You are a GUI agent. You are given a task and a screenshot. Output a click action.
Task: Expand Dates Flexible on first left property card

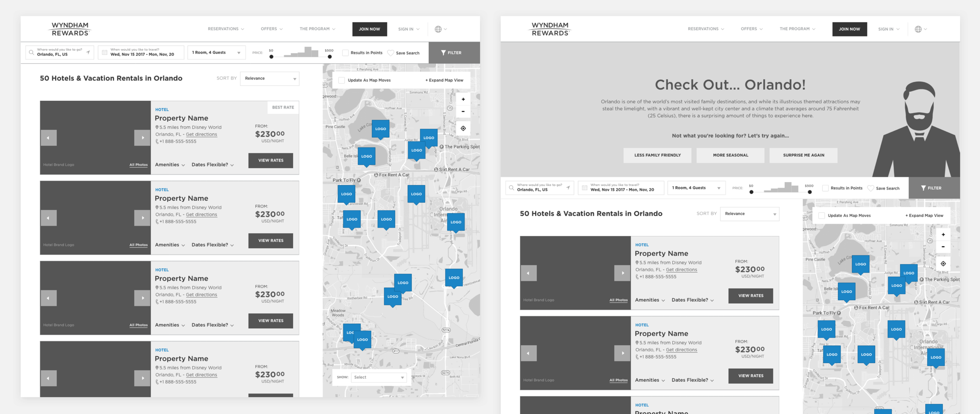[212, 165]
